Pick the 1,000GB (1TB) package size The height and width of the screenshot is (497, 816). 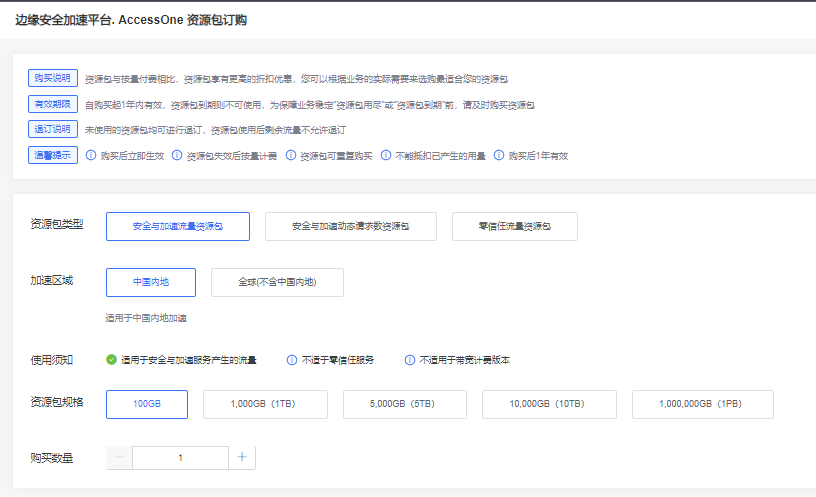(x=265, y=404)
